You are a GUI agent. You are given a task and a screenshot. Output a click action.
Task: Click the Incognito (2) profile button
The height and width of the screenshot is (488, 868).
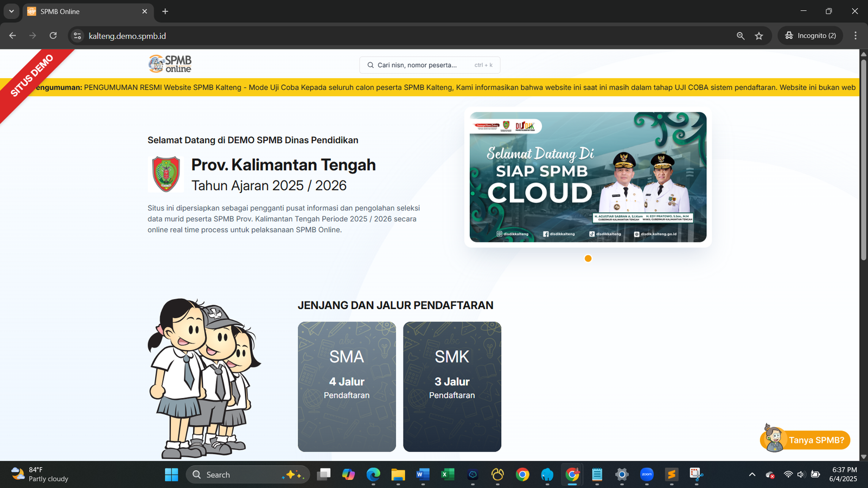[810, 36]
